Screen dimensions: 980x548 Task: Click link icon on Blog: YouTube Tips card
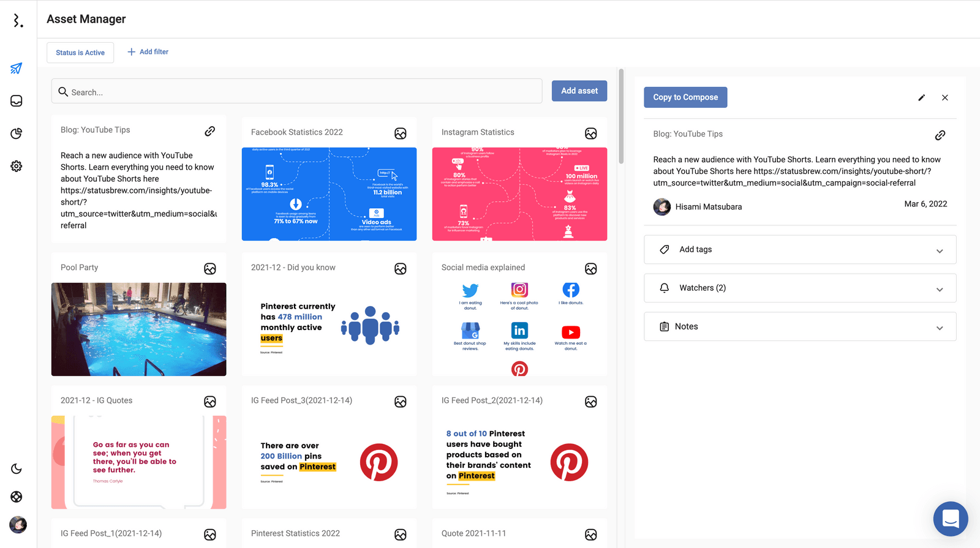(x=209, y=131)
